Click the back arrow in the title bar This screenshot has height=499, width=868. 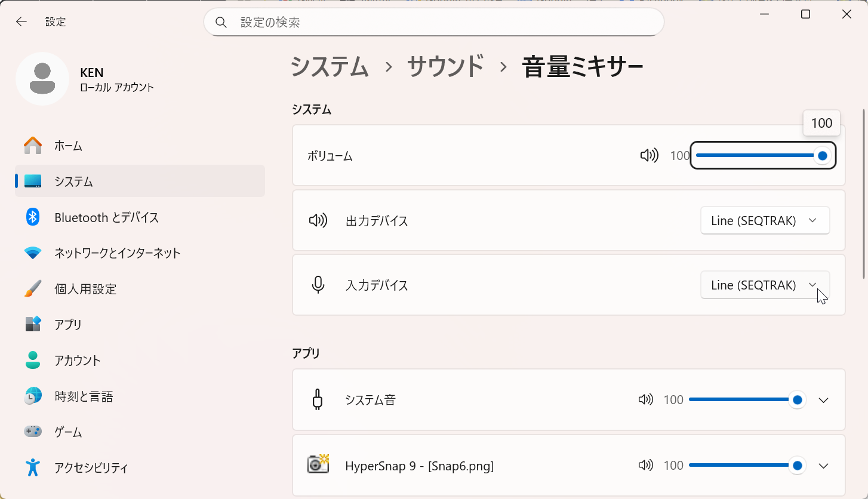[x=21, y=22]
